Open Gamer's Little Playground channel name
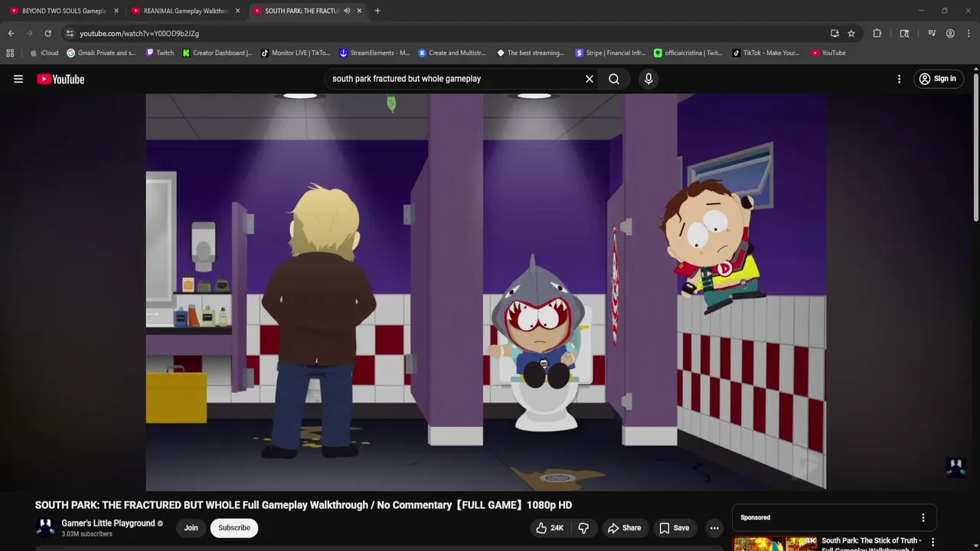 [x=108, y=523]
